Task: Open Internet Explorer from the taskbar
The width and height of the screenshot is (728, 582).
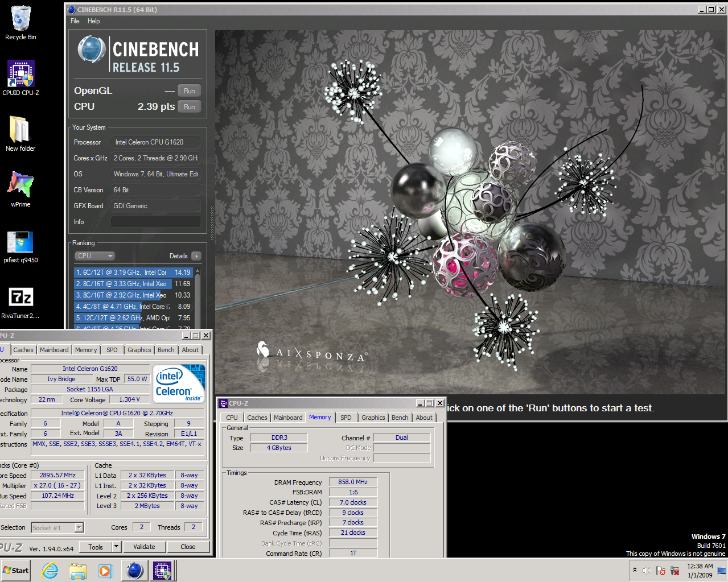Action: [50, 571]
